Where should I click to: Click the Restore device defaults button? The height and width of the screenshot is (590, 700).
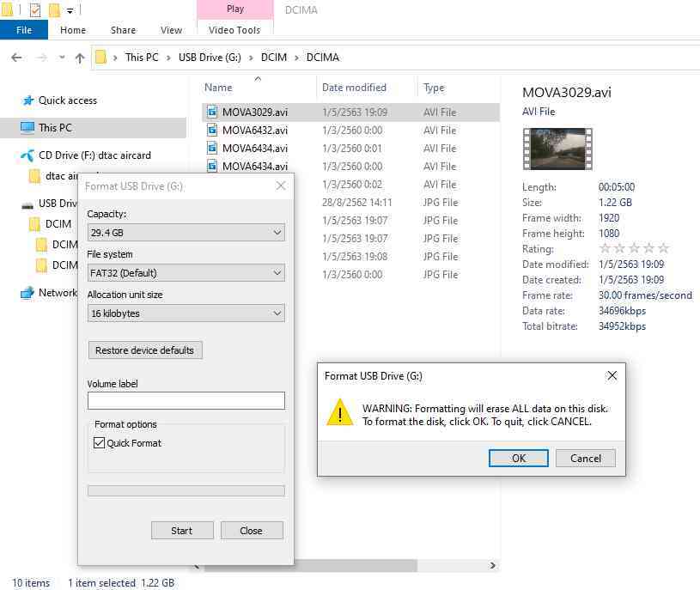(145, 350)
